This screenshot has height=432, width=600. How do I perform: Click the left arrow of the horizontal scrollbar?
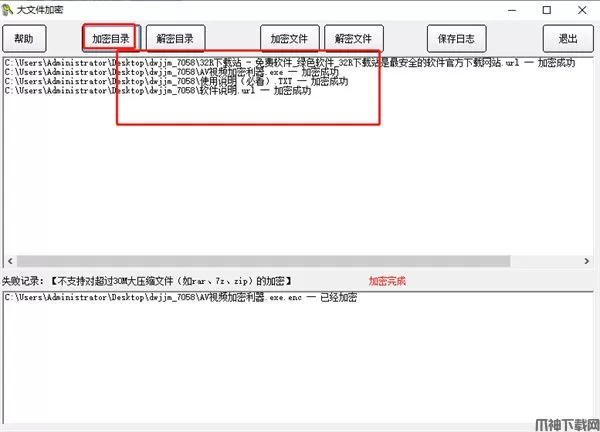coord(10,261)
